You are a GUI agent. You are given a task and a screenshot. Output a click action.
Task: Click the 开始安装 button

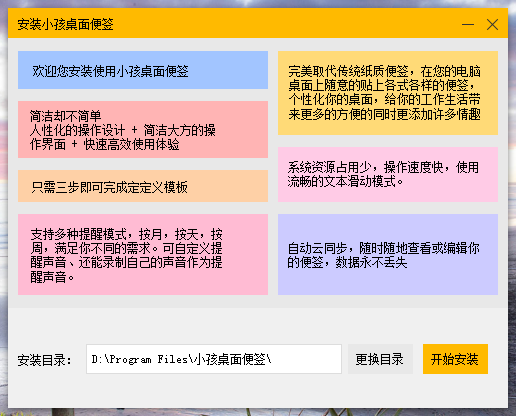pos(455,359)
